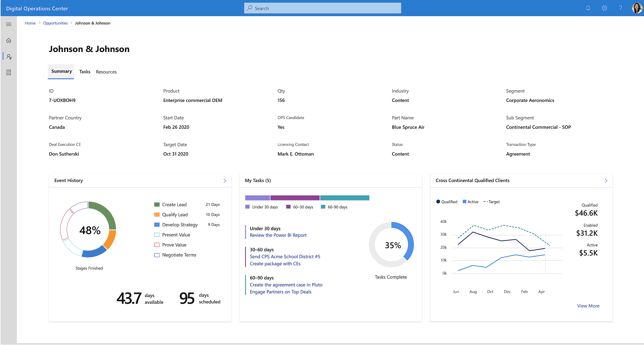Open the hamburger navigation menu
This screenshot has width=644, height=345.
[x=9, y=24]
